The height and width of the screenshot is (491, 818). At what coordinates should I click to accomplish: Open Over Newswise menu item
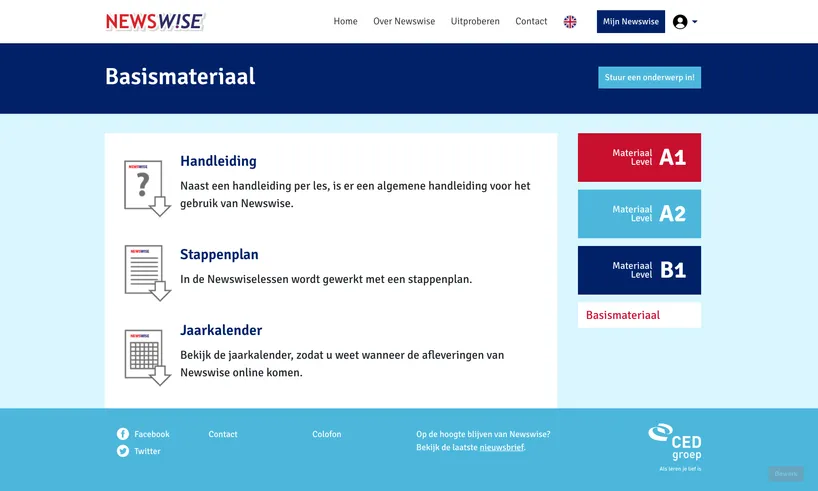[x=404, y=21]
